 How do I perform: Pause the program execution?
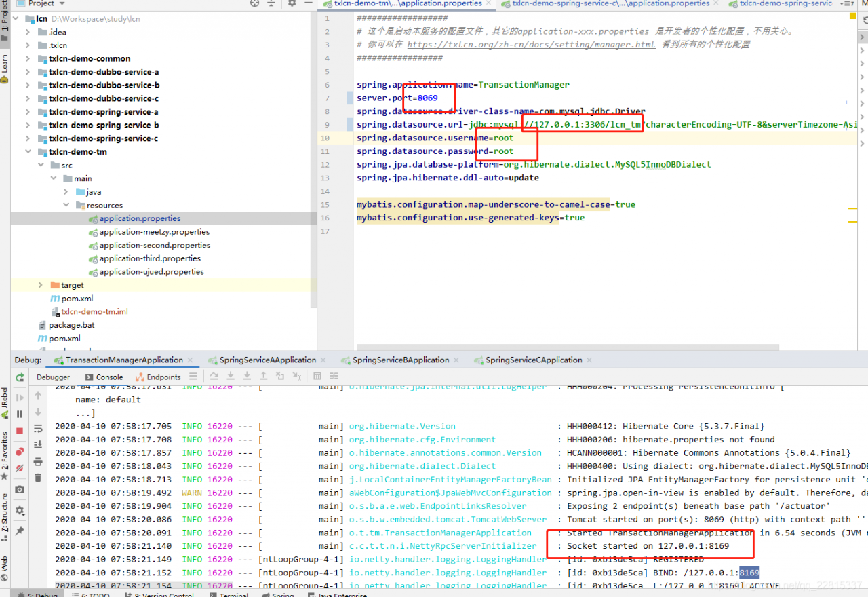click(x=20, y=414)
